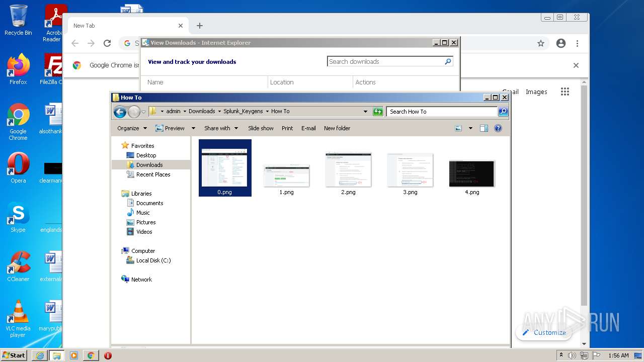644x362 pixels.
Task: Open the Share with menu
Action: 221,128
